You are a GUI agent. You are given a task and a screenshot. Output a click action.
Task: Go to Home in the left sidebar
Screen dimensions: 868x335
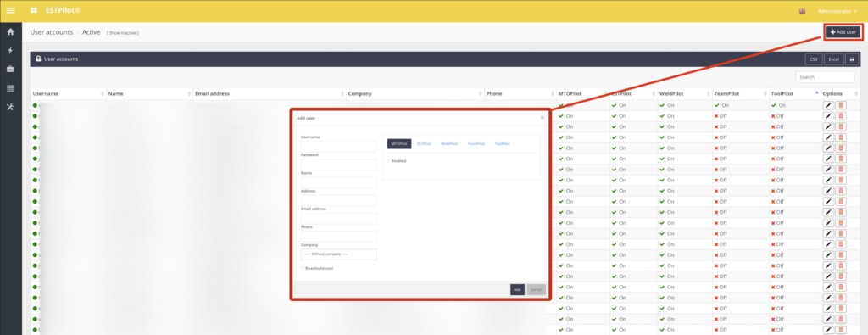10,32
